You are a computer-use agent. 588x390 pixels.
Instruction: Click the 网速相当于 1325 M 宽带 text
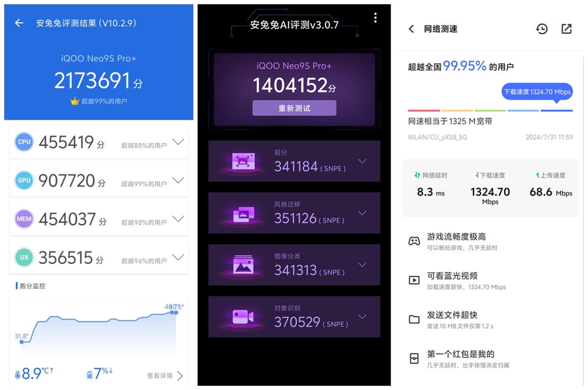pyautogui.click(x=450, y=122)
